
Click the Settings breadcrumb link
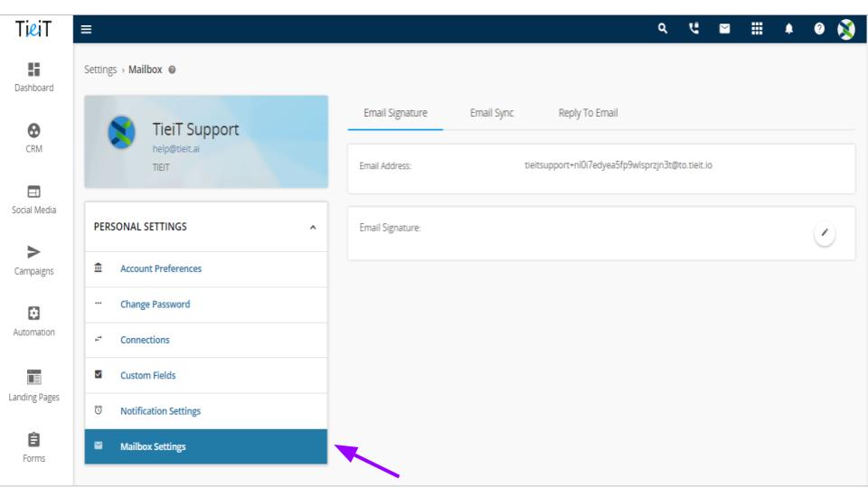pos(100,70)
